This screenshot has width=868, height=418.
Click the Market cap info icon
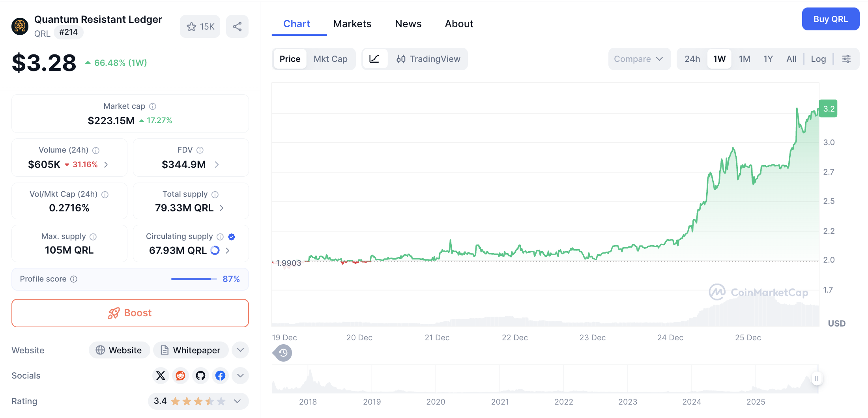click(x=153, y=106)
